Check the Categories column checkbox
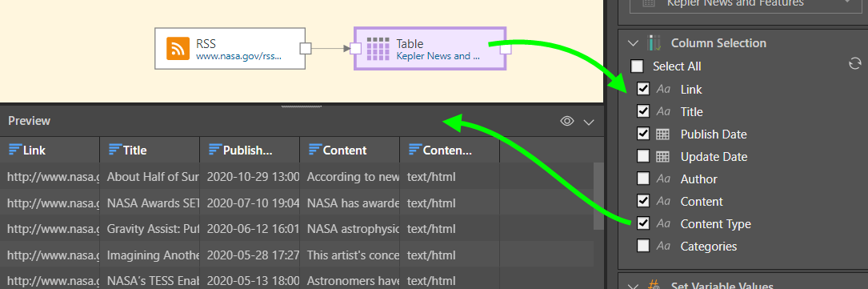 643,246
